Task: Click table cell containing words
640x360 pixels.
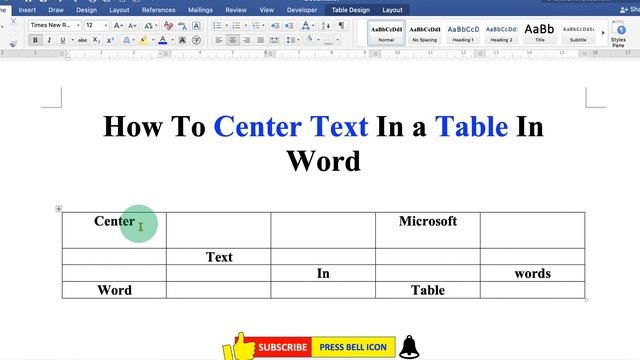Action: coord(533,273)
